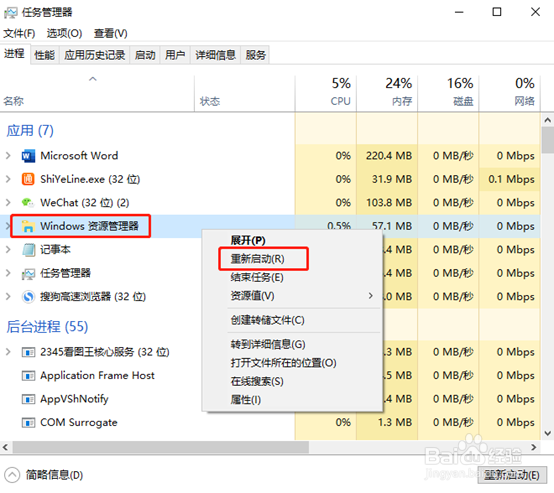Open the 选项(O) menu

click(x=64, y=33)
